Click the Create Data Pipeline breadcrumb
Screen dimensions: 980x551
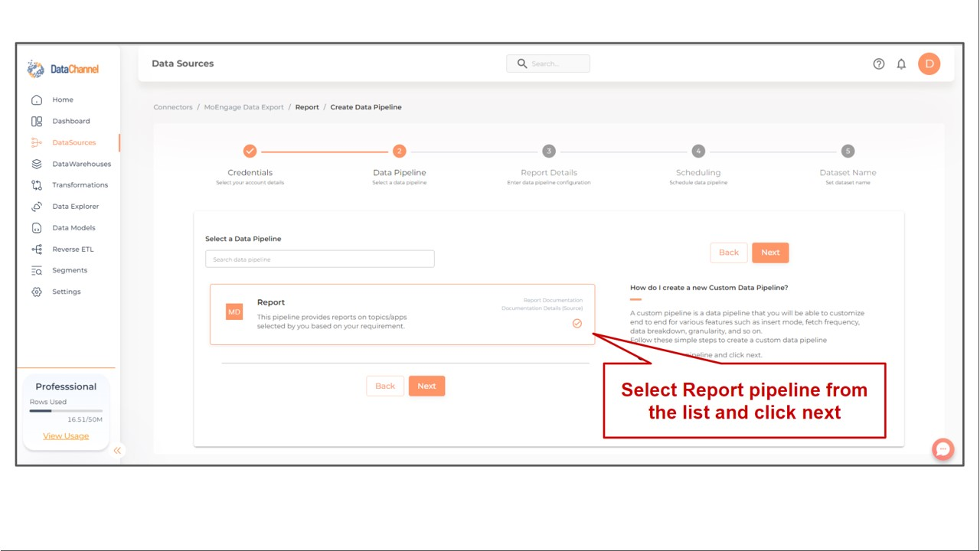(366, 107)
